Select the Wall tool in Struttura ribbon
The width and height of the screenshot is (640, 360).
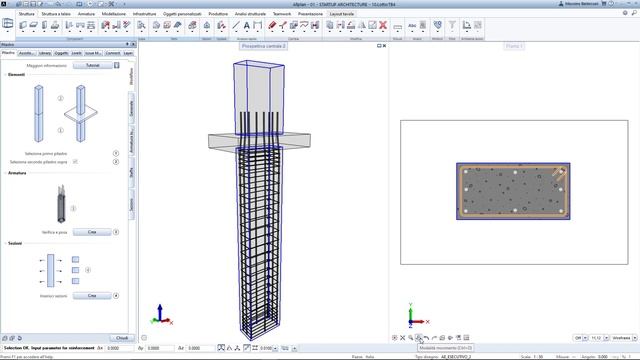coord(23,25)
